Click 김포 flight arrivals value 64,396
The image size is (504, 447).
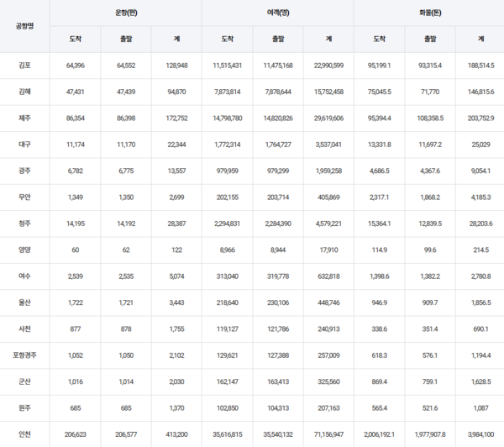tap(76, 66)
